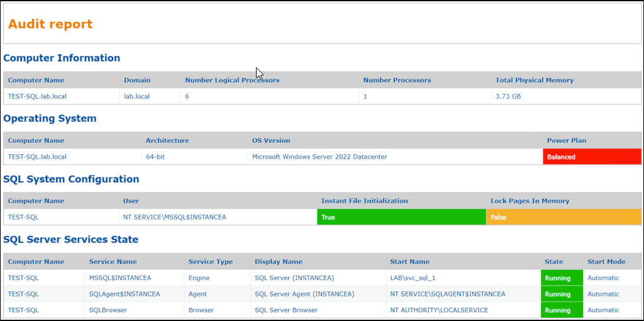
Task: Click the logical processors value 6
Action: click(187, 96)
